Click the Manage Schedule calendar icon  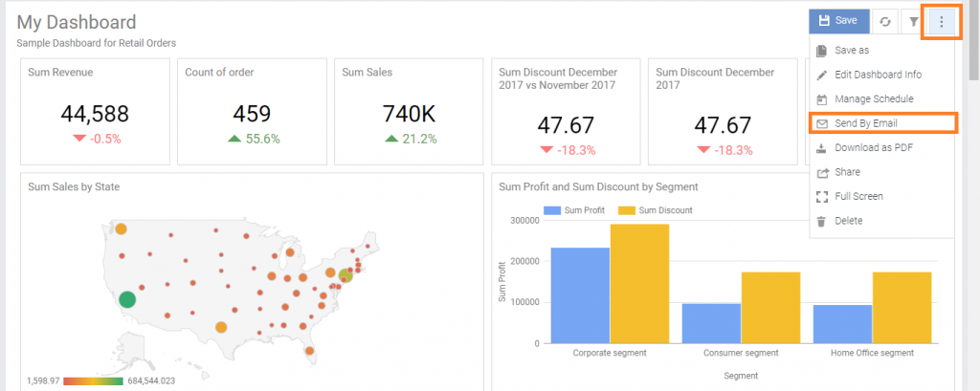pos(821,99)
